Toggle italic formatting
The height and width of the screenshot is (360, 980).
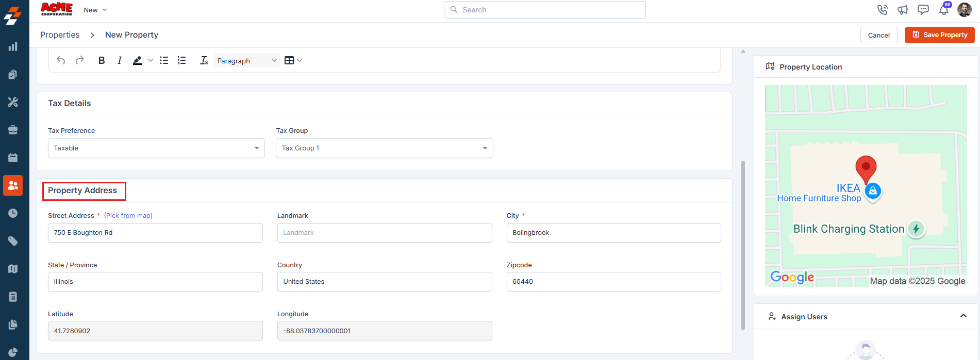pos(120,60)
